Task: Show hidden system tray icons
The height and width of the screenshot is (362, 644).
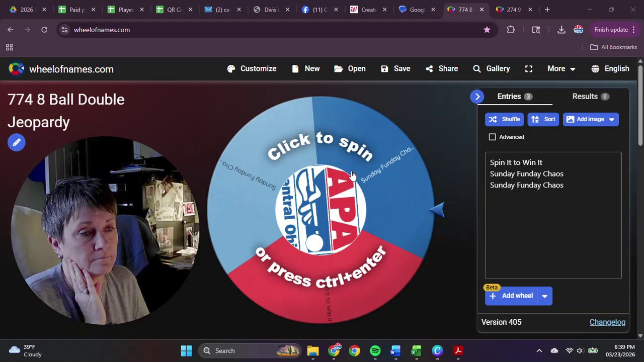Action: (539, 350)
